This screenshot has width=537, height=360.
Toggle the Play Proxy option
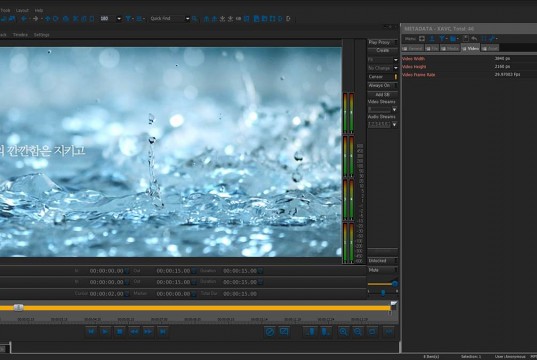coord(383,42)
